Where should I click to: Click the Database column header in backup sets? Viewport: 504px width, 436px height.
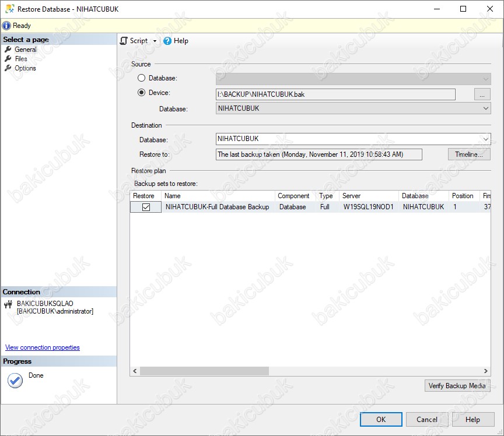pyautogui.click(x=423, y=196)
